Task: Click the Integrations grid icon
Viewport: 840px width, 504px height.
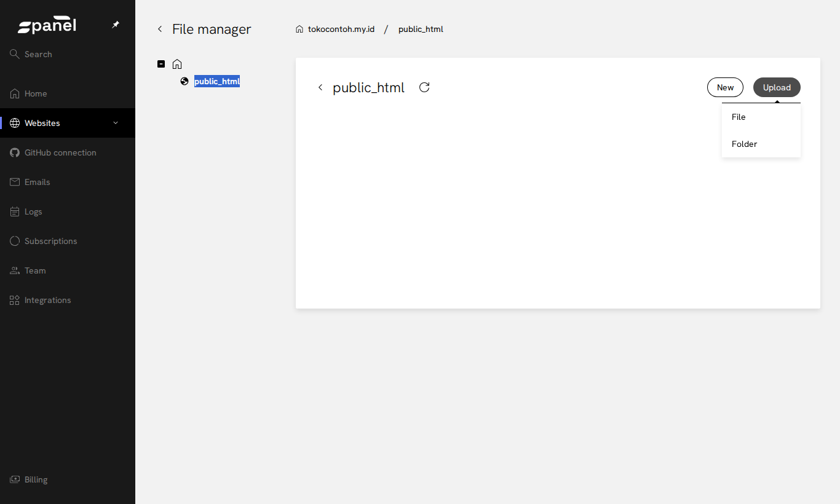Action: click(x=15, y=300)
